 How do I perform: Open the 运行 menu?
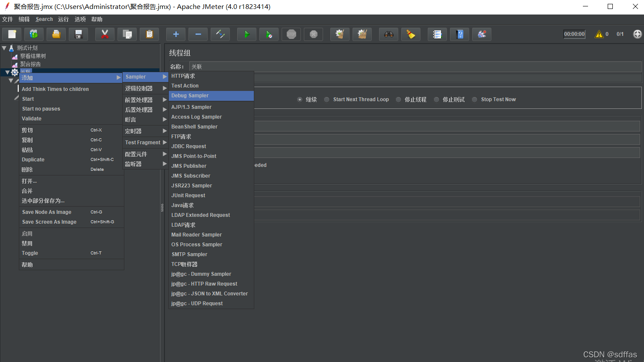[63, 19]
